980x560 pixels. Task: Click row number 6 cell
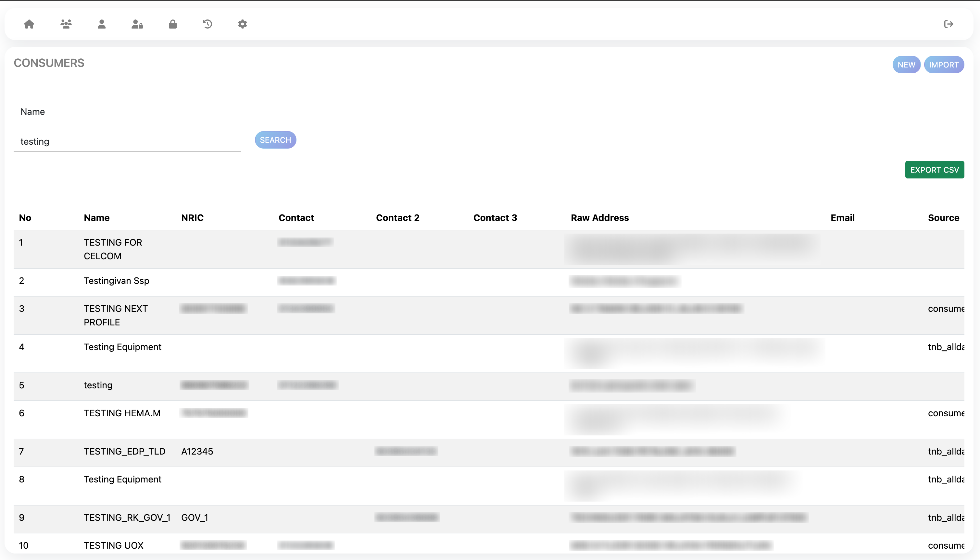pos(21,413)
